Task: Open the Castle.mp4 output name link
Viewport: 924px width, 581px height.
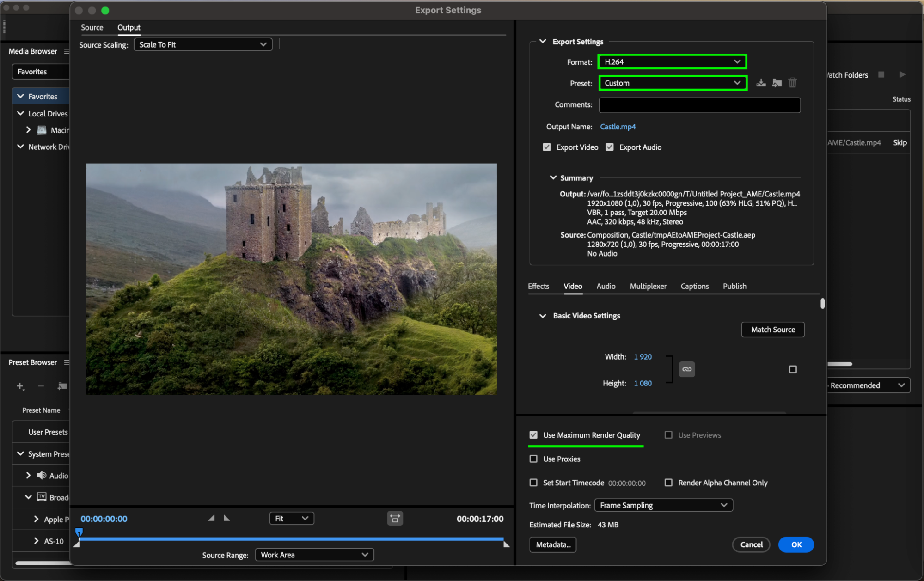Action: coord(618,127)
